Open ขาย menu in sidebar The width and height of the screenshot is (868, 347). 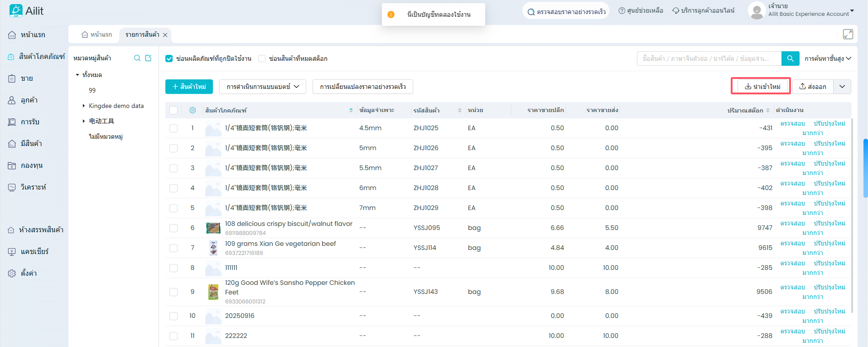click(x=27, y=78)
